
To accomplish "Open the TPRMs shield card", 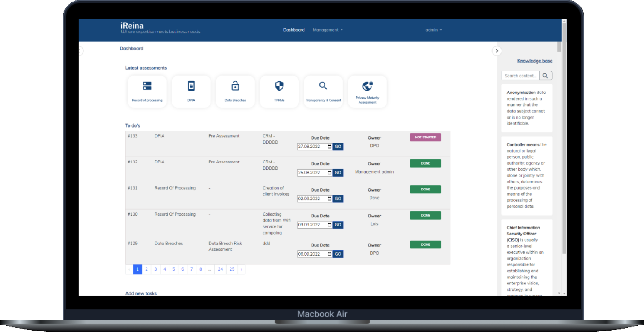I will tap(279, 92).
